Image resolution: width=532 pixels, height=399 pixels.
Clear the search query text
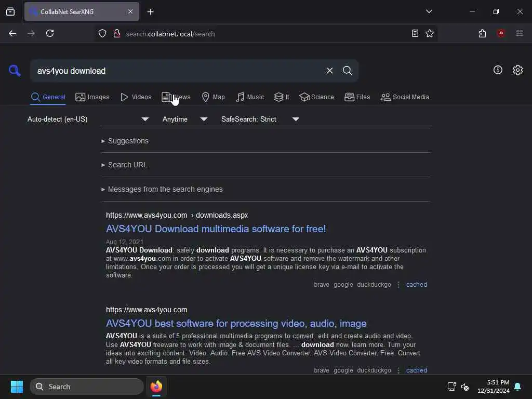pyautogui.click(x=329, y=71)
